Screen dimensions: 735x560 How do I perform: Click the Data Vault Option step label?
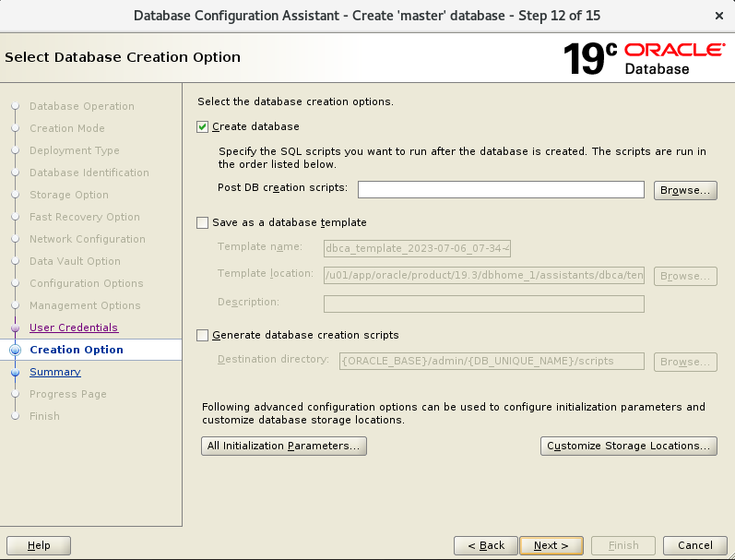pos(75,261)
